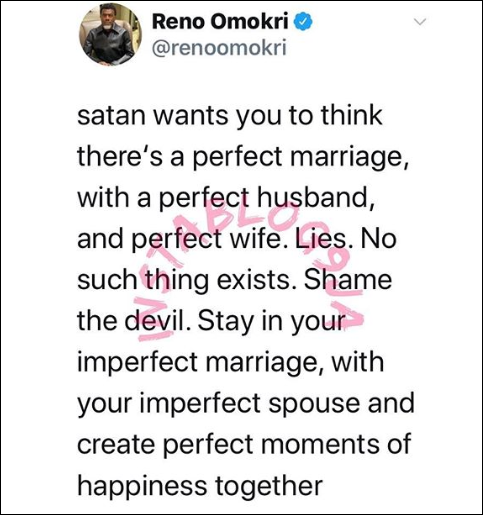Click the text "Stay in your"

pyautogui.click(x=270, y=323)
